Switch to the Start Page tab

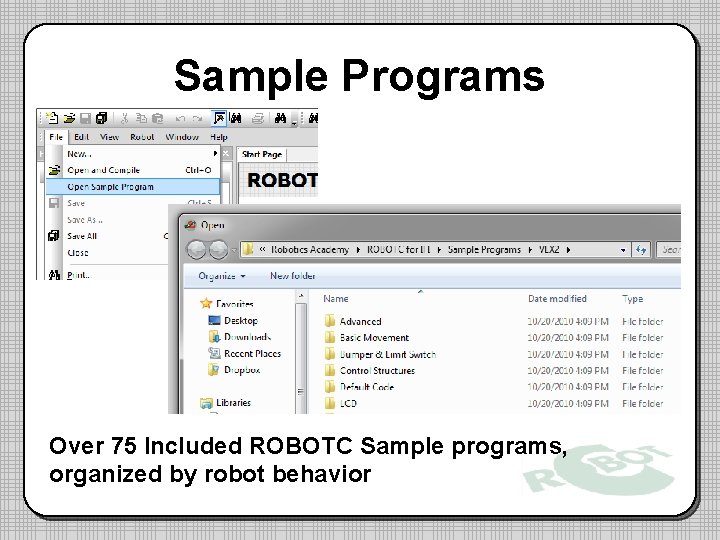pyautogui.click(x=262, y=154)
